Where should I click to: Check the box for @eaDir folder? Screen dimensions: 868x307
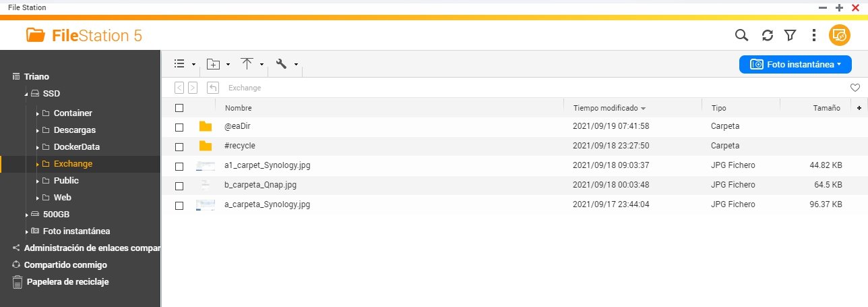click(x=179, y=127)
